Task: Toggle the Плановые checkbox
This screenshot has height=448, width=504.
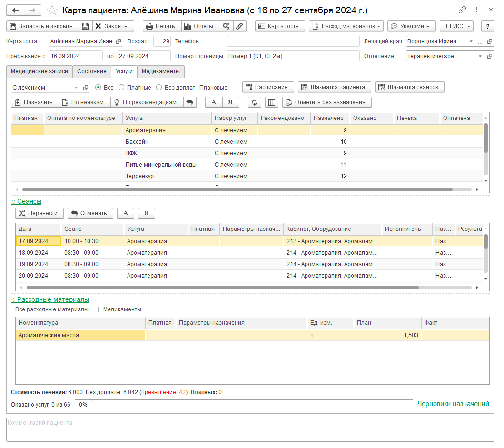Action: [x=234, y=88]
